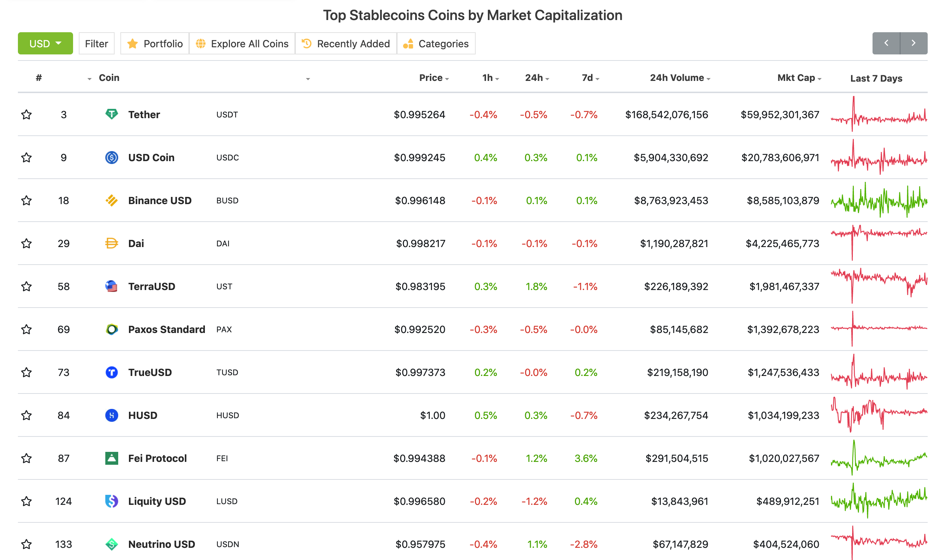The image size is (937, 560).
Task: Click the TrueUSD logo icon
Action: coord(112,372)
